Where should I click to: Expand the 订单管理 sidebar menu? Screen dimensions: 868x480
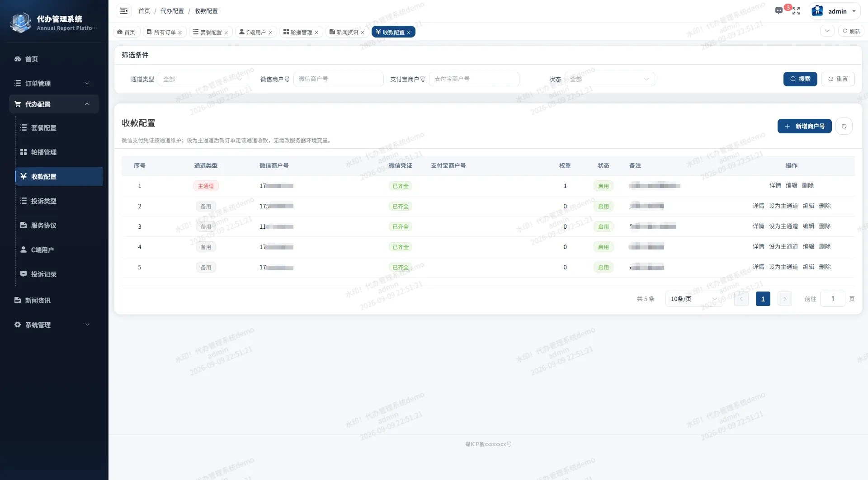54,83
